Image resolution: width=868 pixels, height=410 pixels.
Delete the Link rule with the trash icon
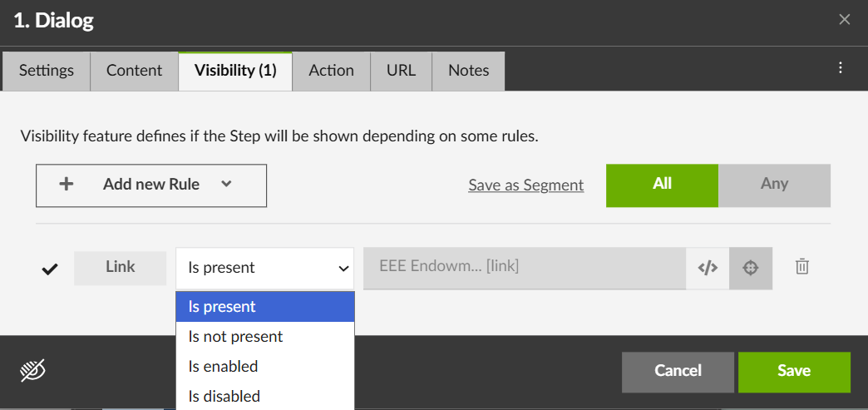pyautogui.click(x=801, y=267)
